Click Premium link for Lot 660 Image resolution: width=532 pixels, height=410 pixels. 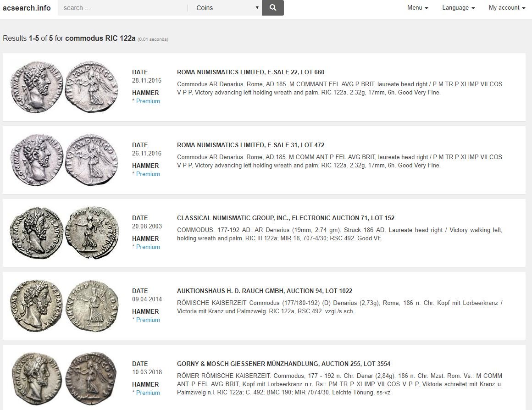[x=148, y=101]
